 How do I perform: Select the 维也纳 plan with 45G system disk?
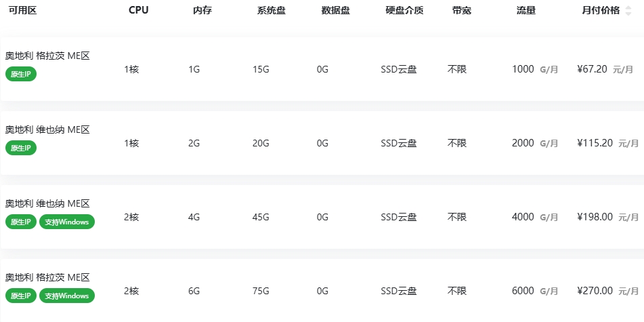[47, 203]
